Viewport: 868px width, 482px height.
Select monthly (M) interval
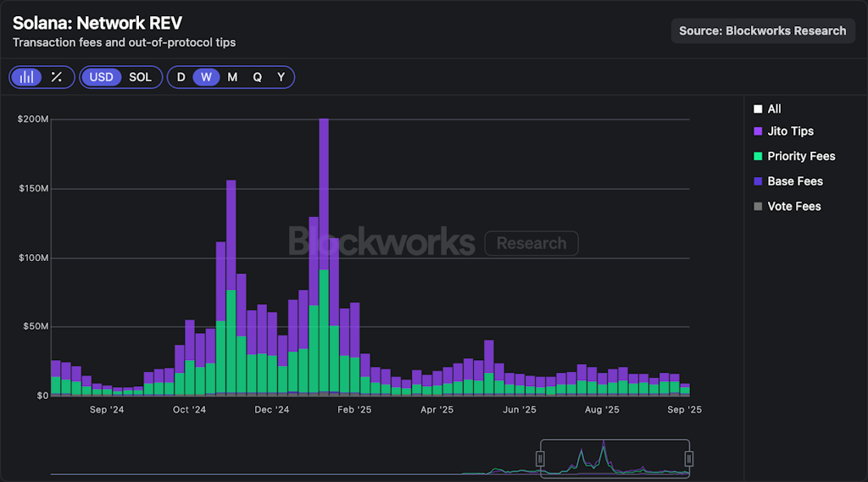click(x=232, y=77)
